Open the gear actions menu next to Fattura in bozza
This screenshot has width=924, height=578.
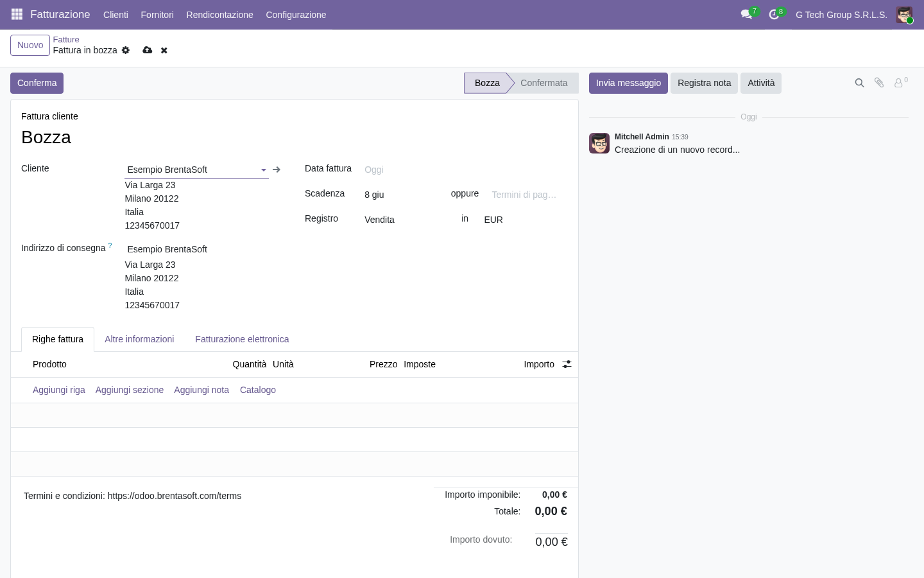(126, 50)
